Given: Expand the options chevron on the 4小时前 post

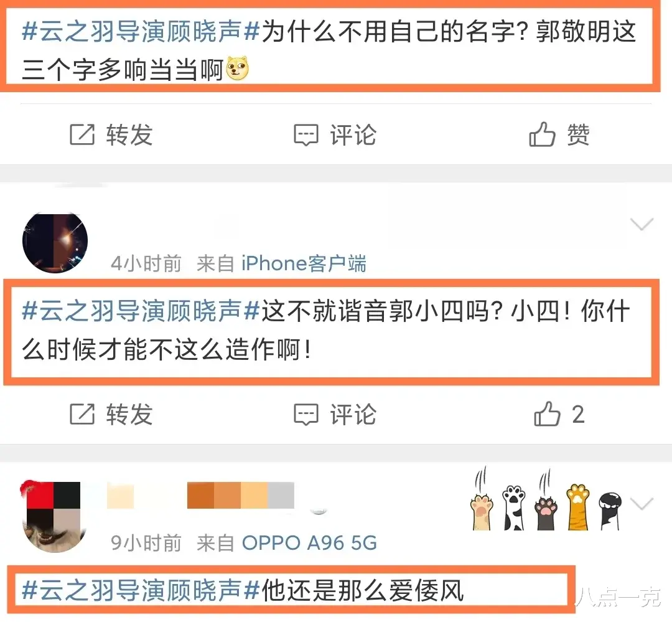Looking at the screenshot, I should click(x=642, y=224).
